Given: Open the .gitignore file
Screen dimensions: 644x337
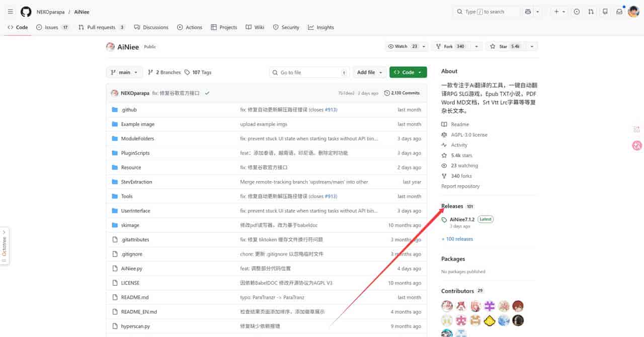Looking at the screenshot, I should point(132,254).
